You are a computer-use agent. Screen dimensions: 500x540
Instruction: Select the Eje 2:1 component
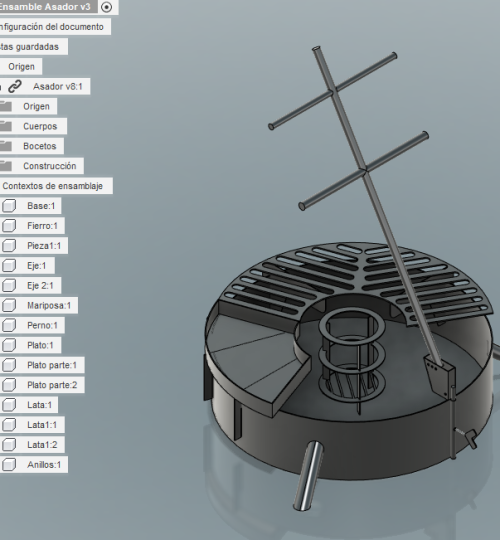(x=40, y=286)
